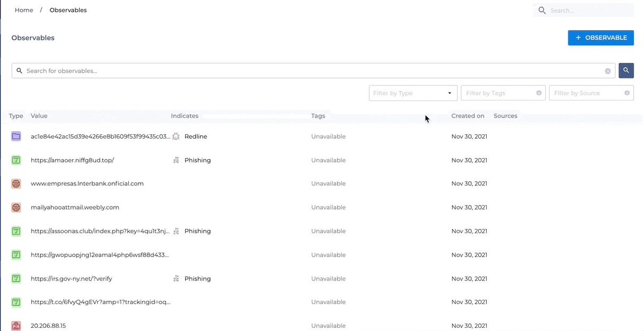The image size is (644, 331).
Task: Click the Nov 30, 2021 date in the Redline row
Action: [469, 136]
